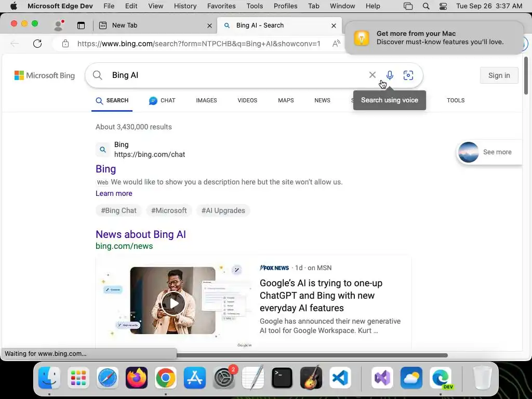This screenshot has width=532, height=399.
Task: Reload the page with refresh icon
Action: click(x=37, y=44)
